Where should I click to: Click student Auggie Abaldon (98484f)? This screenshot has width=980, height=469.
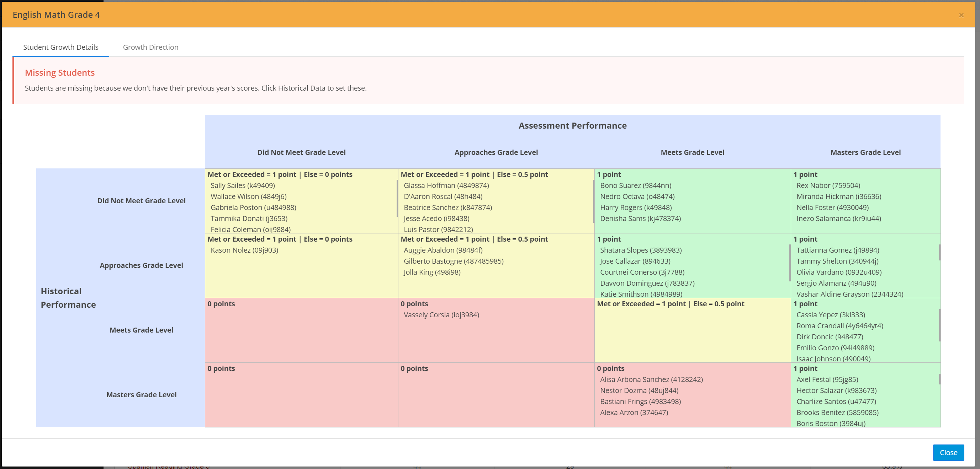(443, 250)
